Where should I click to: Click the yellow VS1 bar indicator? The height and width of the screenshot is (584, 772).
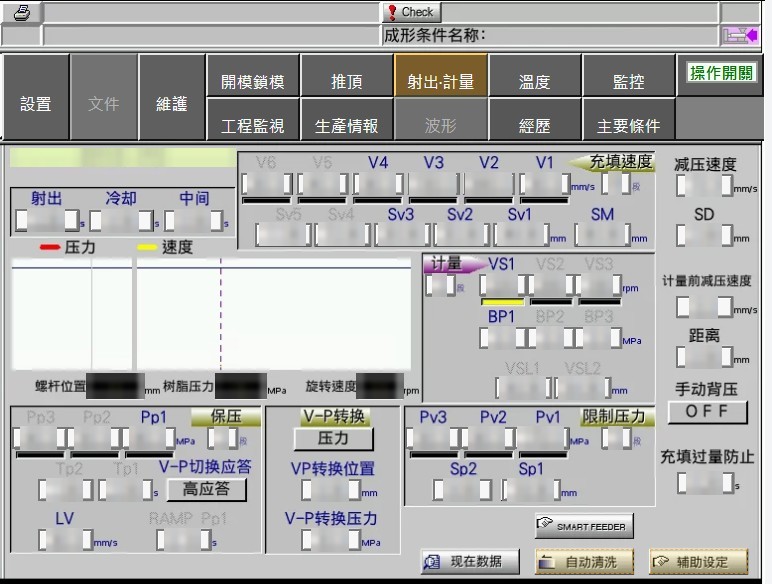pyautogui.click(x=503, y=301)
